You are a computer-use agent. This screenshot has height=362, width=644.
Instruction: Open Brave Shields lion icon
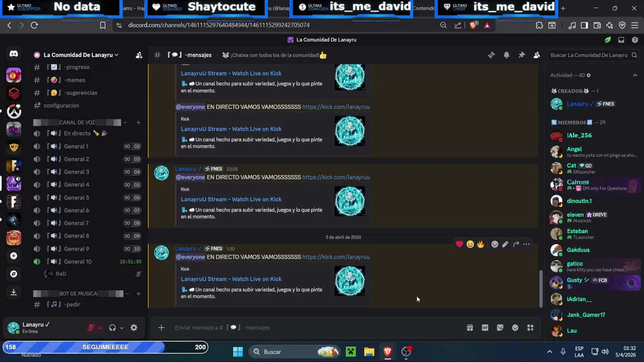pos(473,25)
